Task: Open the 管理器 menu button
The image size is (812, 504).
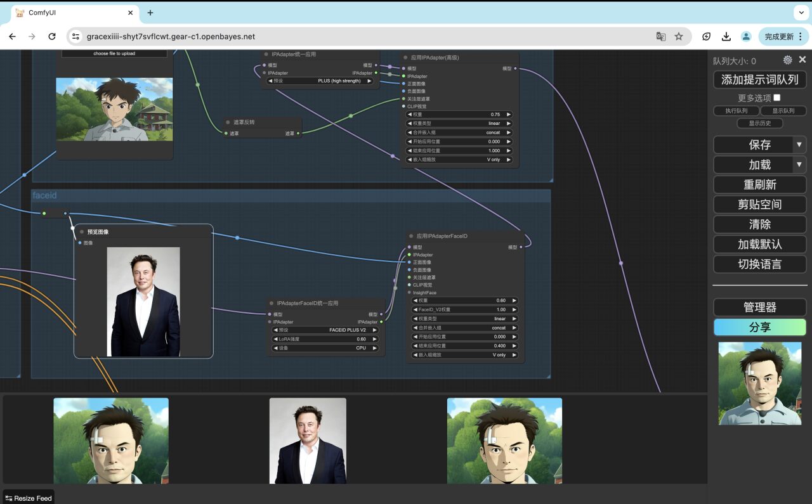Action: 759,307
